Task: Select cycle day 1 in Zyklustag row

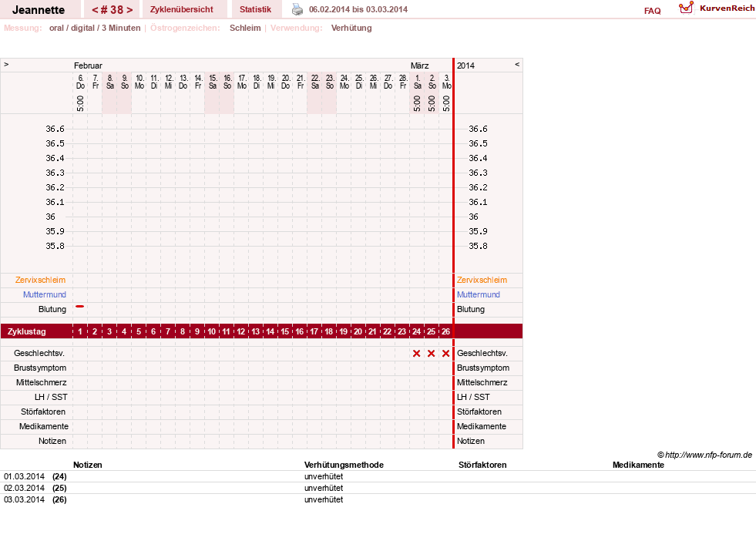Action: tap(80, 331)
